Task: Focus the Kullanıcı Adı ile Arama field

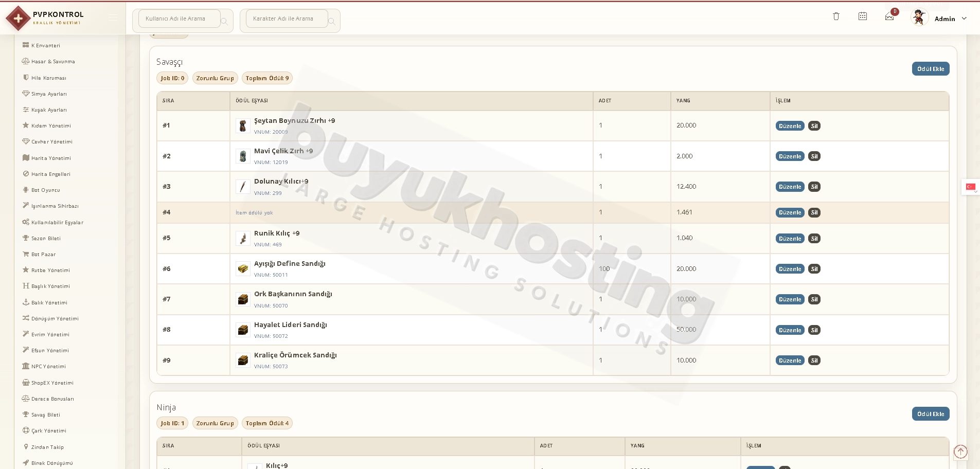Action: [180, 19]
